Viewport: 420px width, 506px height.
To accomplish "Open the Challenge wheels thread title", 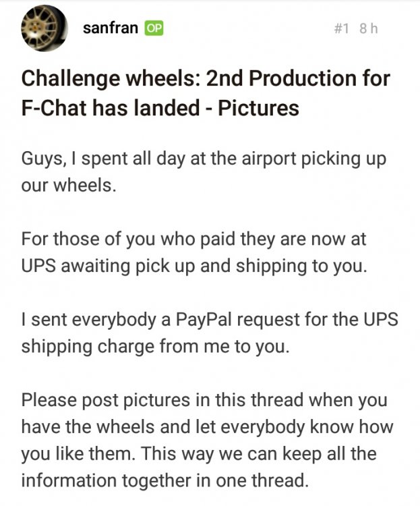I will coord(206,93).
